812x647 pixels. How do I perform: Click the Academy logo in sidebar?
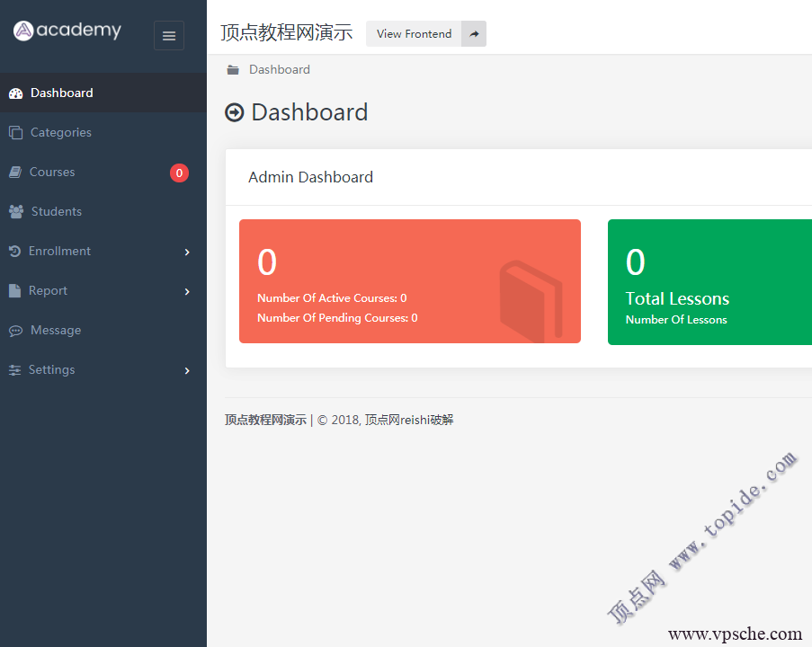coord(67,31)
